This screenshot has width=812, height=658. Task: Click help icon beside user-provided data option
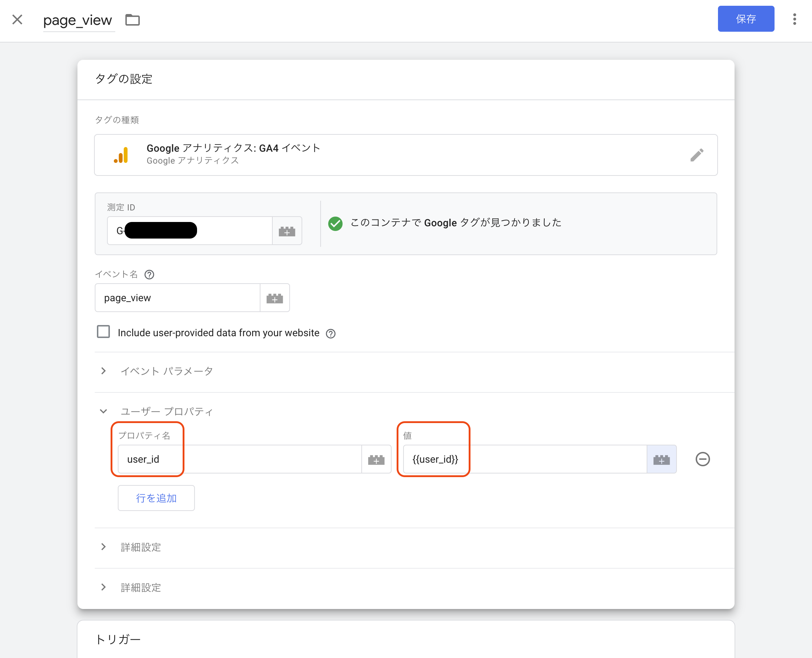331,334
